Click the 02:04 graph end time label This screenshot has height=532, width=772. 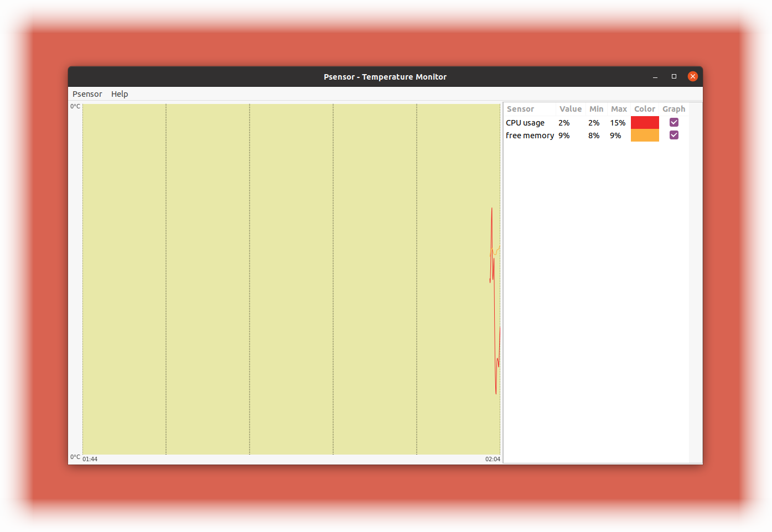click(493, 459)
